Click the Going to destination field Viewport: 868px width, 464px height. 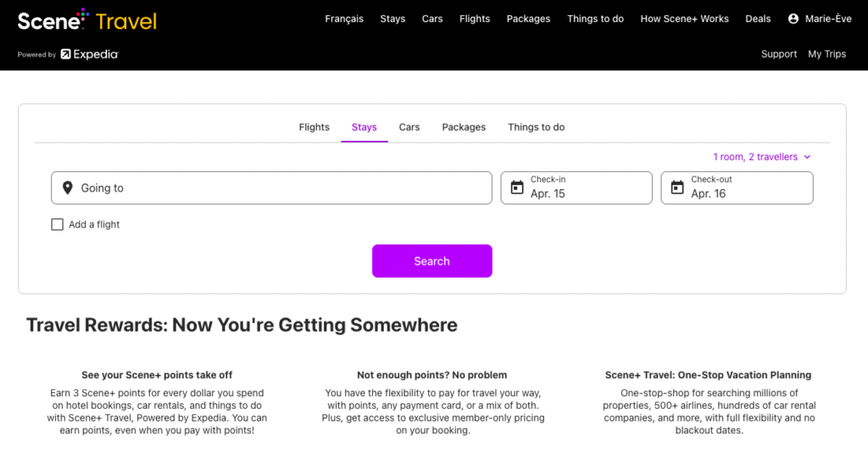click(x=280, y=188)
